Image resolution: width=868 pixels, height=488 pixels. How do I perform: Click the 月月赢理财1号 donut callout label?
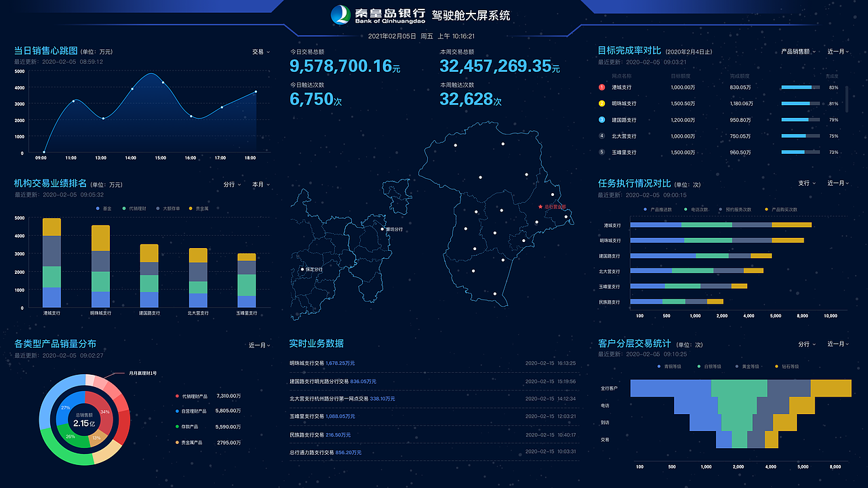(144, 373)
